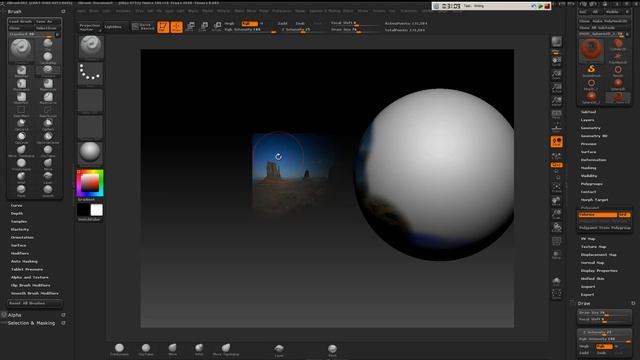This screenshot has width=640, height=360.
Task: Click the BPR render icon on right shelf
Action: [x=556, y=42]
